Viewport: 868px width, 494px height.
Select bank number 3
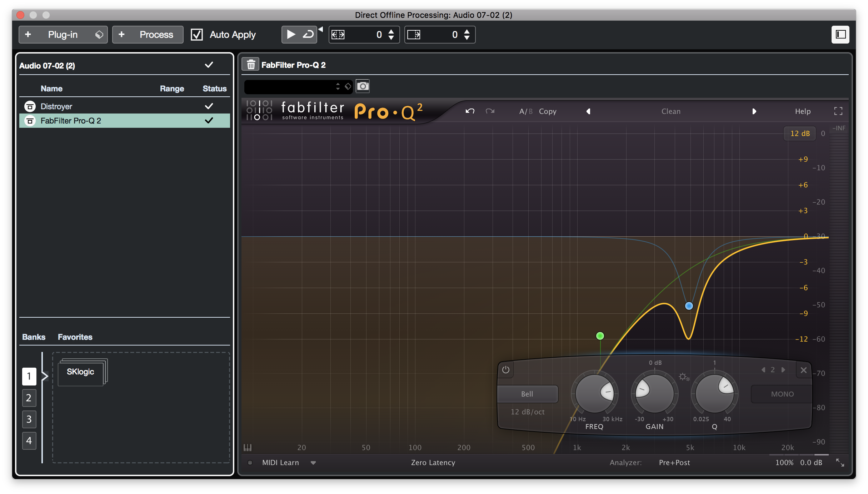[29, 419]
